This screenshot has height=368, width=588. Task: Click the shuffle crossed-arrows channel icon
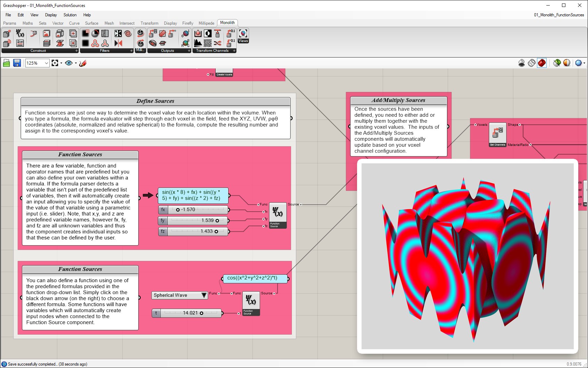pyautogui.click(x=217, y=43)
